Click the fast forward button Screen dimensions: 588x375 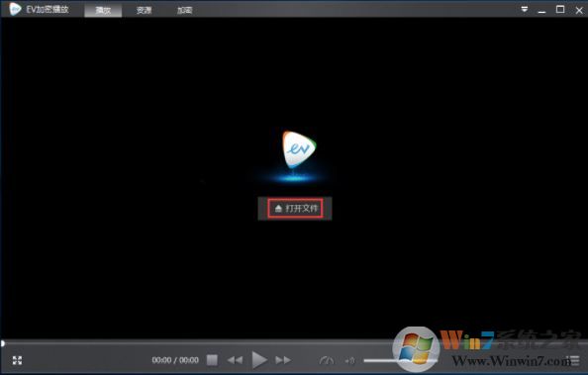point(283,360)
